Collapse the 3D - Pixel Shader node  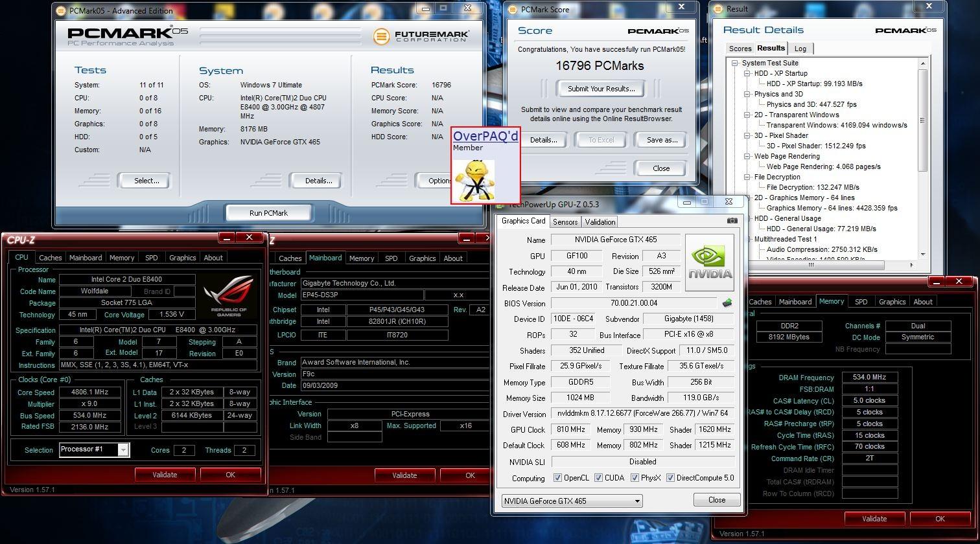747,135
